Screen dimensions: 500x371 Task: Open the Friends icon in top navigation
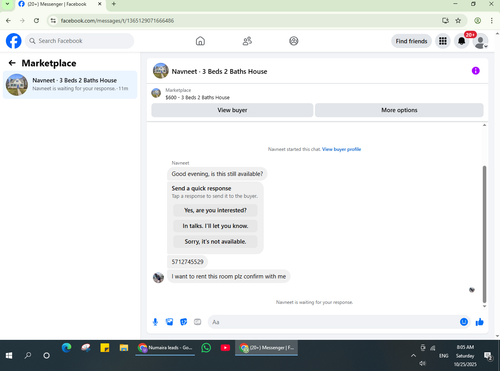(247, 41)
